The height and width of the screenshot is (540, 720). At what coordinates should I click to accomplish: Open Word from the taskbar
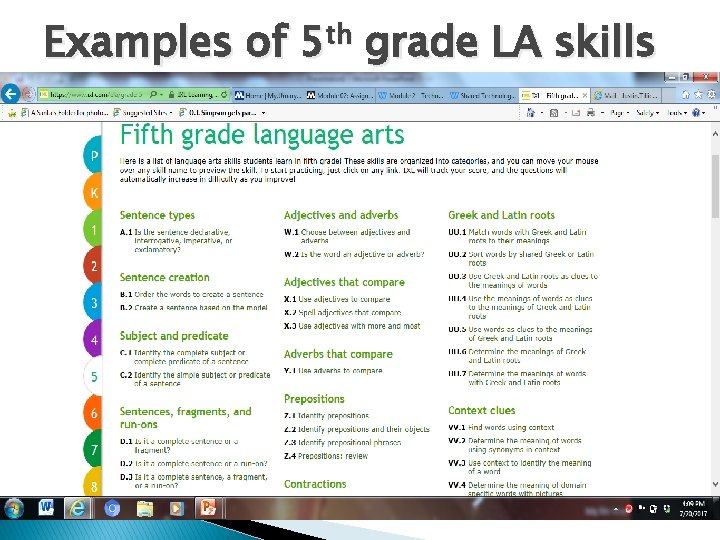click(x=46, y=508)
